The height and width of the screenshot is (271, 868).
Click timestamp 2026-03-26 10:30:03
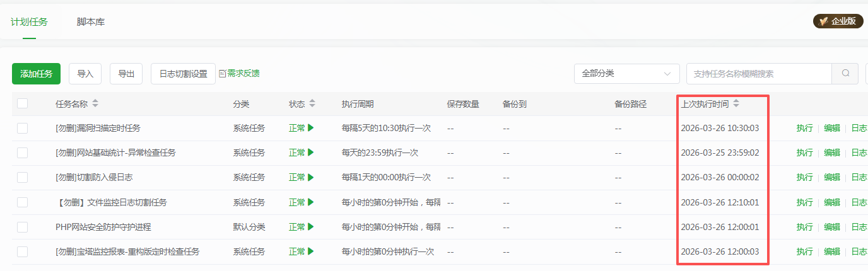[x=720, y=128]
